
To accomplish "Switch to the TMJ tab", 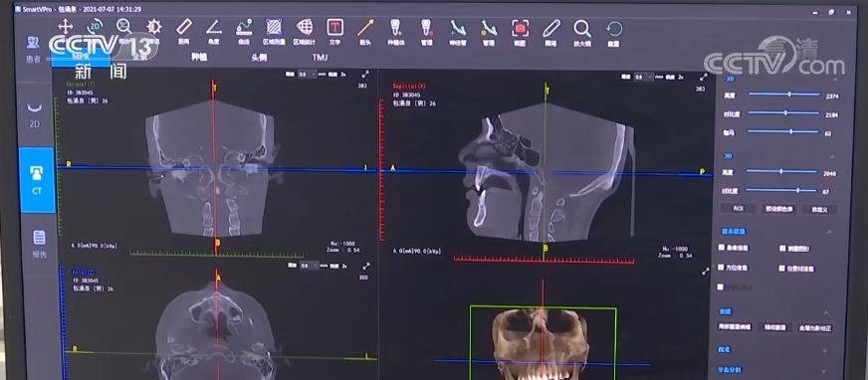I will (320, 58).
